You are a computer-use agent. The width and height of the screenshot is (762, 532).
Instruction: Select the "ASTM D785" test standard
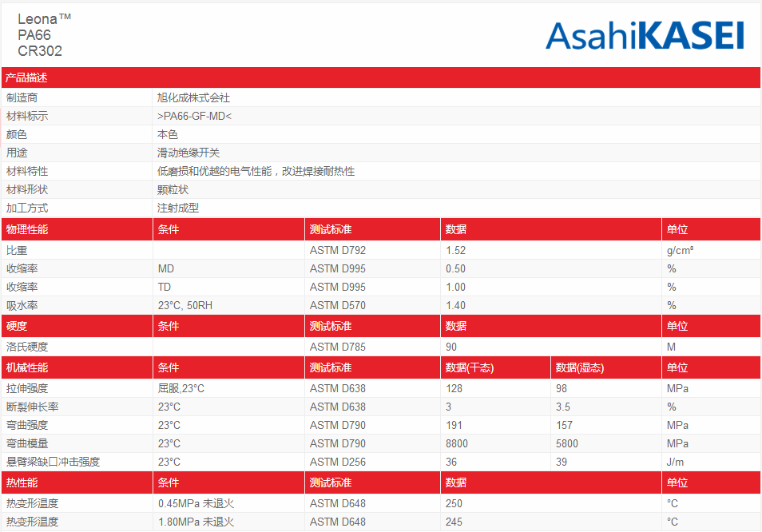click(338, 347)
